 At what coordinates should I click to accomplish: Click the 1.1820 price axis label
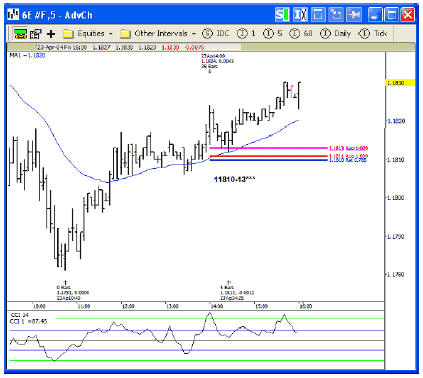[396, 121]
